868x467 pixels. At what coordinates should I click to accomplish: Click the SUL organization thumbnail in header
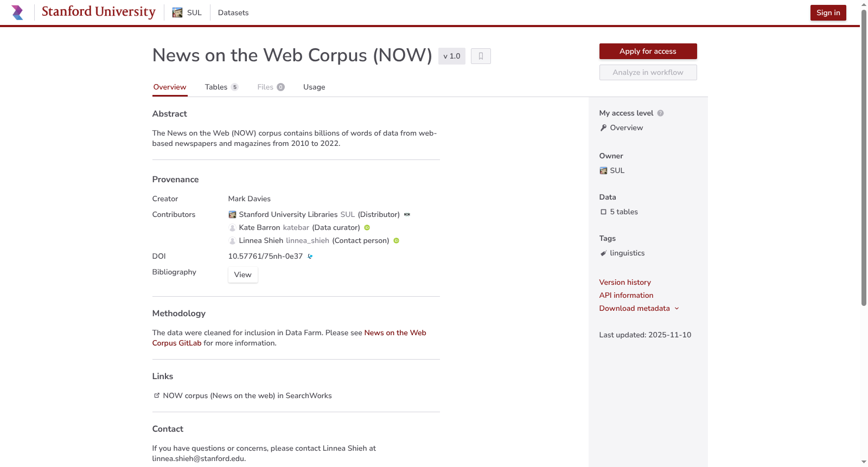177,12
